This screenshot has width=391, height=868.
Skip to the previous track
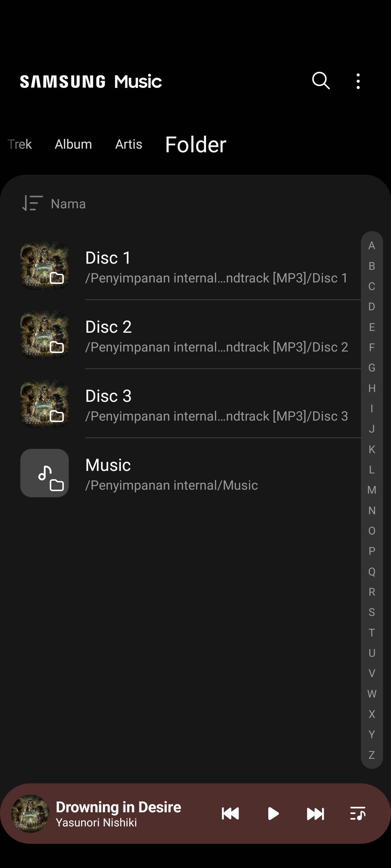pos(230,814)
